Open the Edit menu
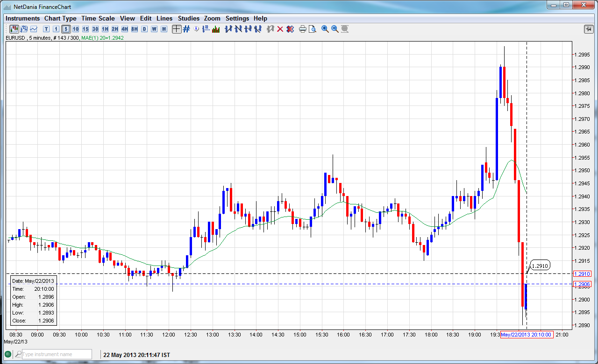Image resolution: width=598 pixels, height=364 pixels. coord(146,18)
